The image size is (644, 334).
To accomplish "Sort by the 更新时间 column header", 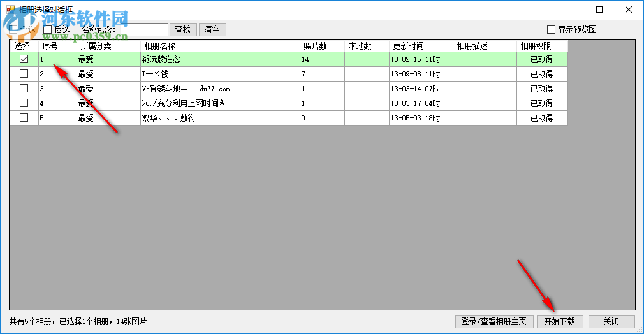I will [421, 46].
